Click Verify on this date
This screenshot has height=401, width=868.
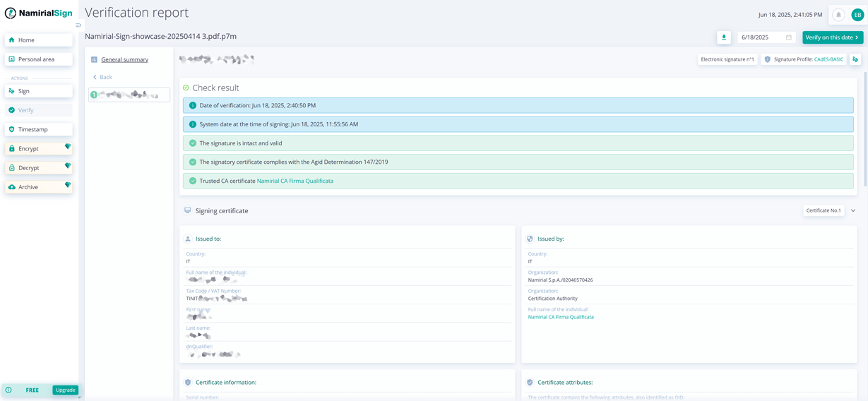[x=833, y=37]
